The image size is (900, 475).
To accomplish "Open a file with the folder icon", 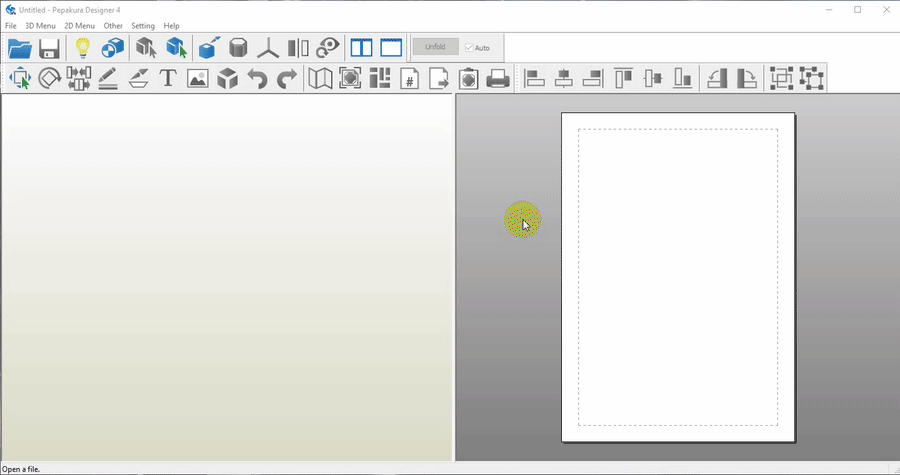I will (x=20, y=48).
